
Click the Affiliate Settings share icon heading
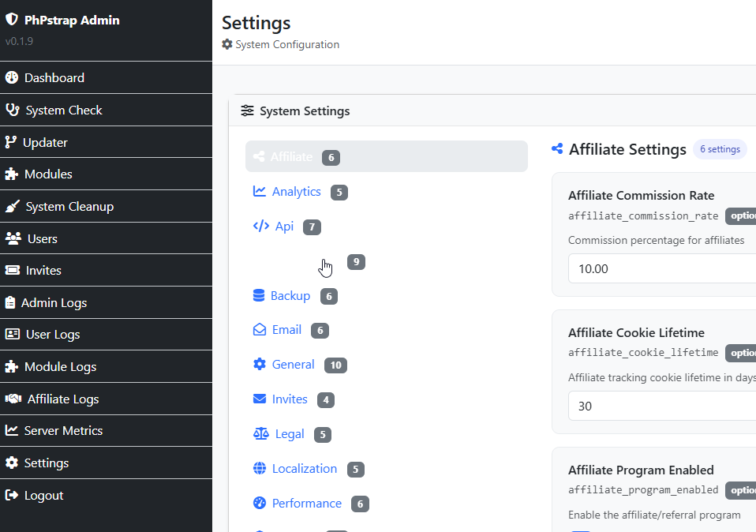point(557,148)
